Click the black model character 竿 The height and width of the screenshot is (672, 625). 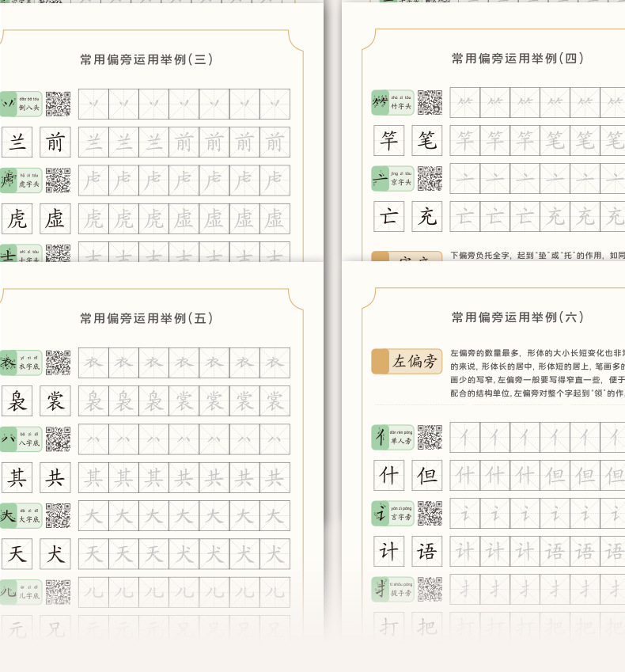pos(389,140)
